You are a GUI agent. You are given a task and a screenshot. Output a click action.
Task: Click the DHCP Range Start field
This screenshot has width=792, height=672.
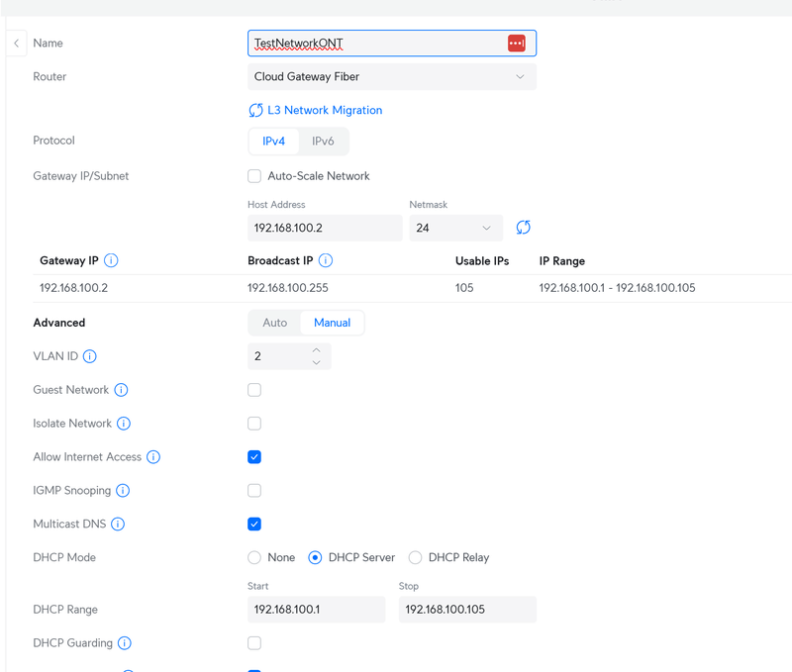pyautogui.click(x=316, y=610)
